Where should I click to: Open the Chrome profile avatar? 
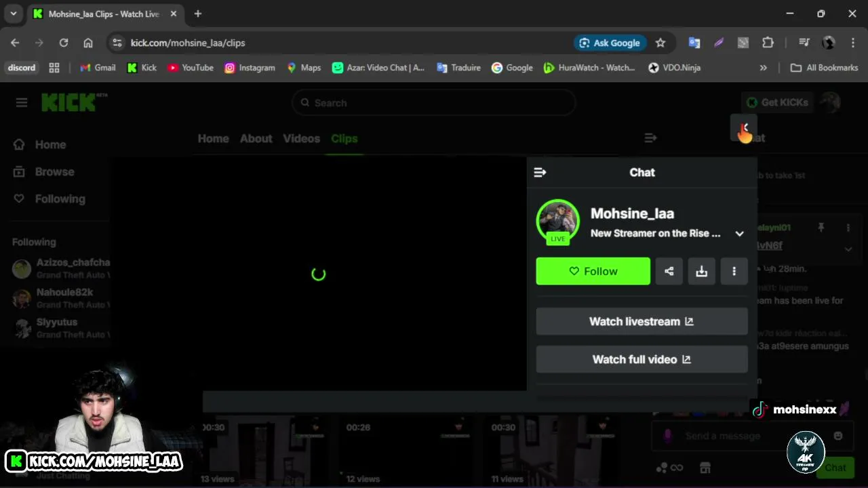[829, 43]
